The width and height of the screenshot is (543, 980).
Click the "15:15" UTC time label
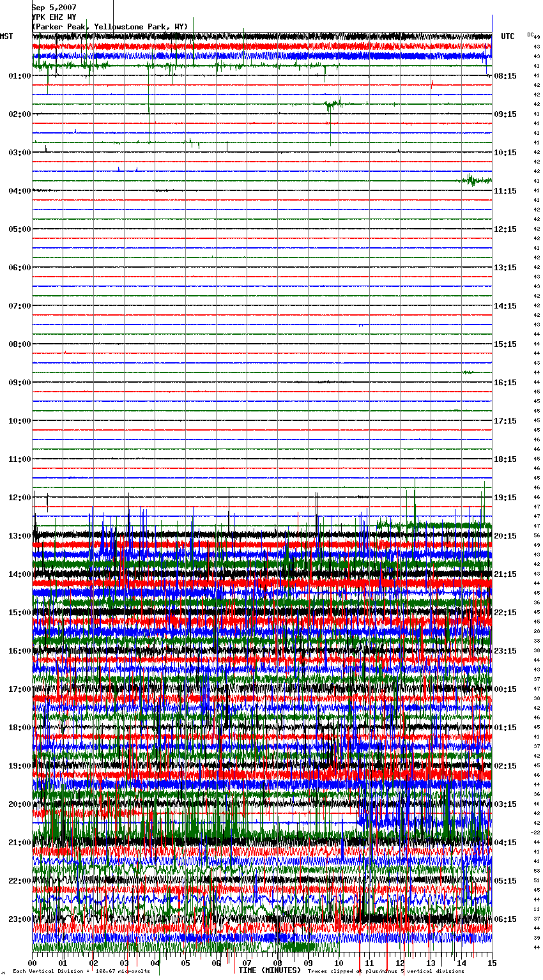pos(505,344)
